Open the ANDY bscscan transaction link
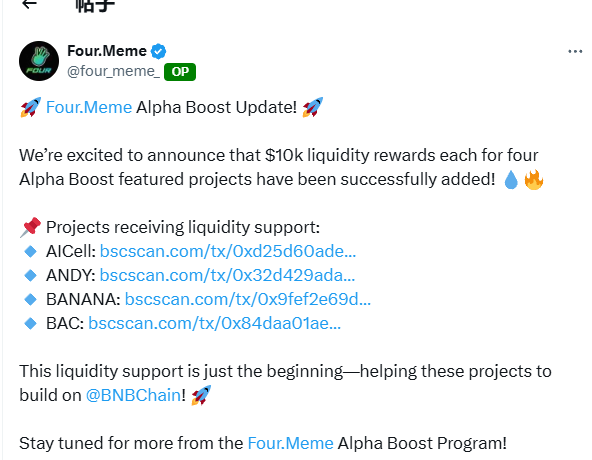Image resolution: width=592 pixels, height=460 pixels. (227, 275)
